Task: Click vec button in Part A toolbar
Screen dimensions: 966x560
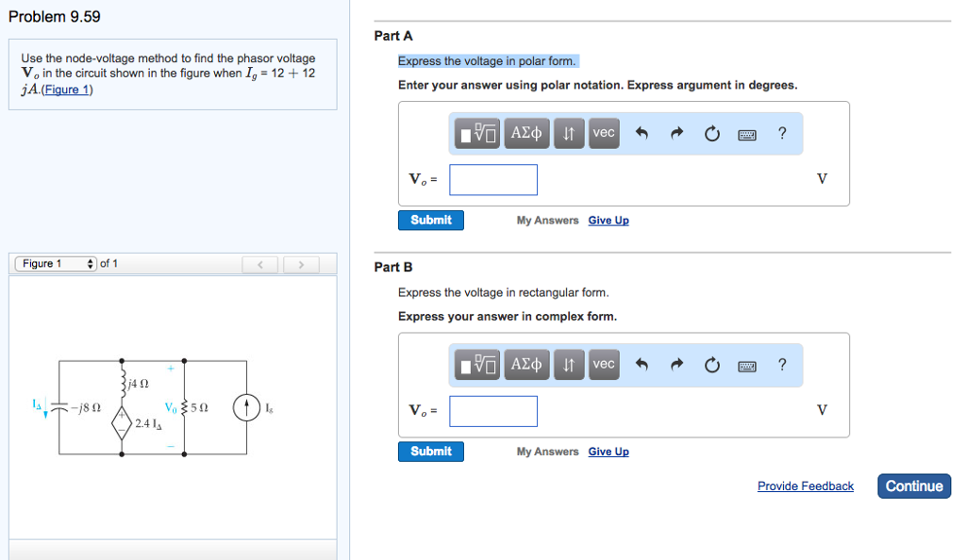Action: pyautogui.click(x=604, y=134)
